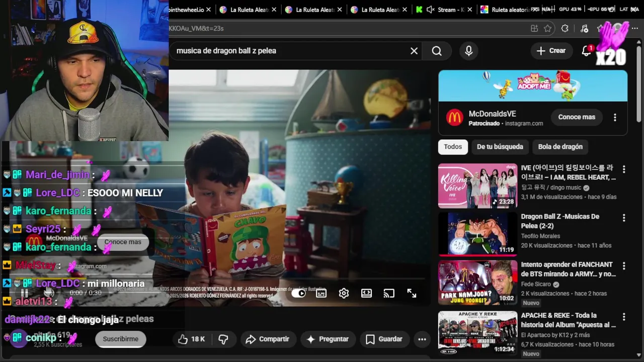
Task: Open the browser media control icon
Action: [x=584, y=29]
